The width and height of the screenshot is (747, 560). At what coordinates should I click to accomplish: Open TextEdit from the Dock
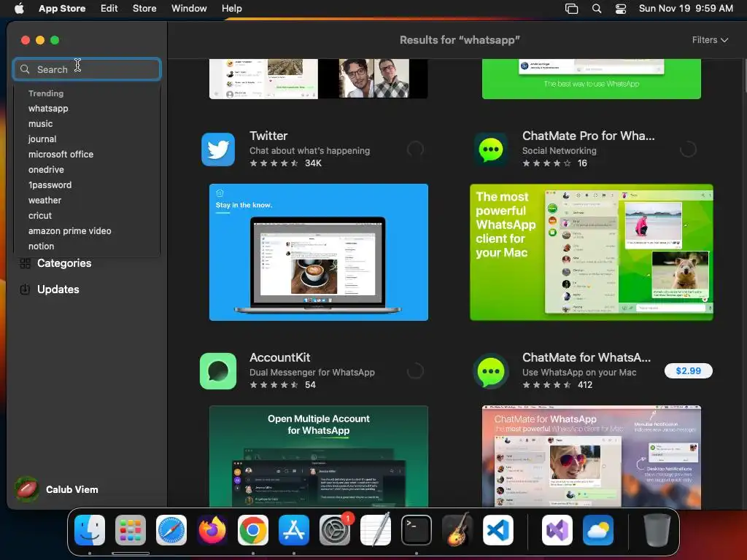[376, 530]
